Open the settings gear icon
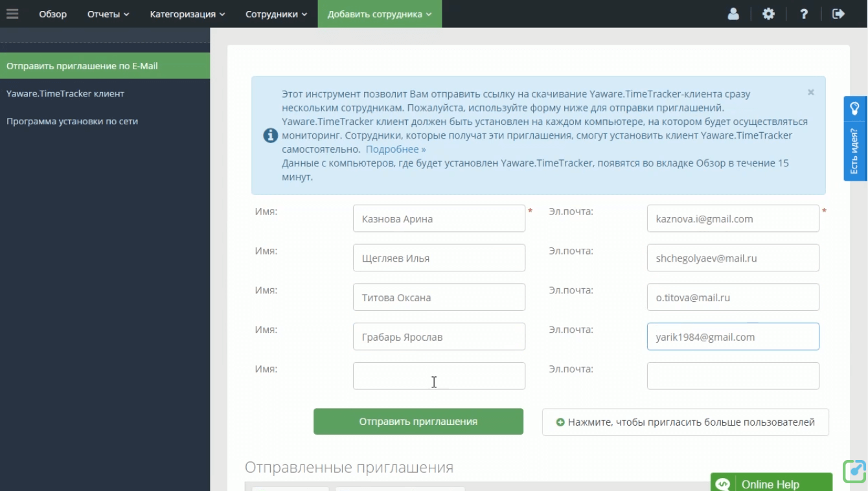Screen dimensions: 868x491 pos(768,14)
